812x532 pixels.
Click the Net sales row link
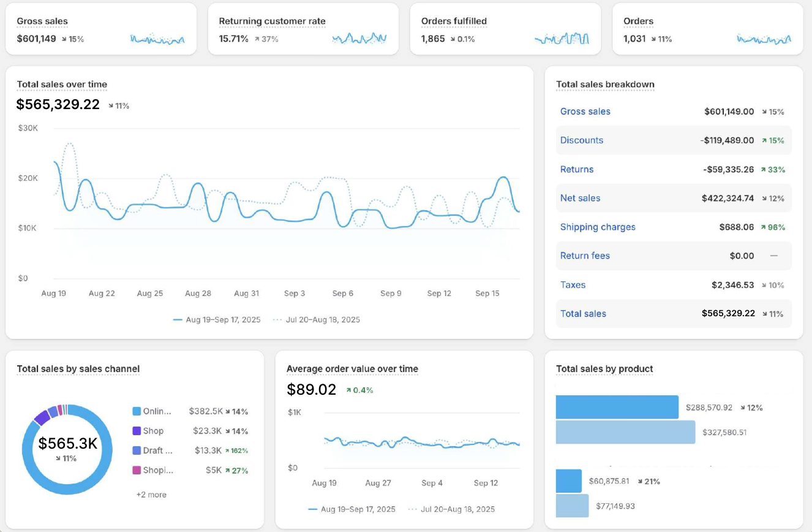[x=580, y=198]
